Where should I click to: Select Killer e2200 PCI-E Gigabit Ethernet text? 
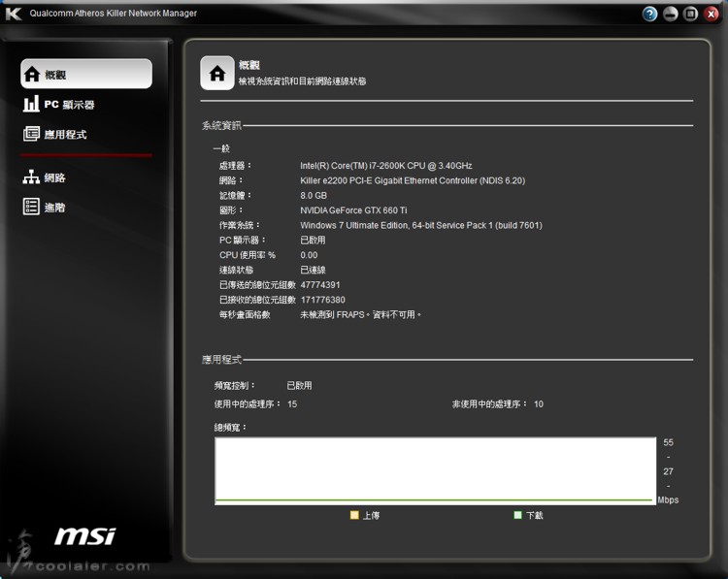click(413, 180)
